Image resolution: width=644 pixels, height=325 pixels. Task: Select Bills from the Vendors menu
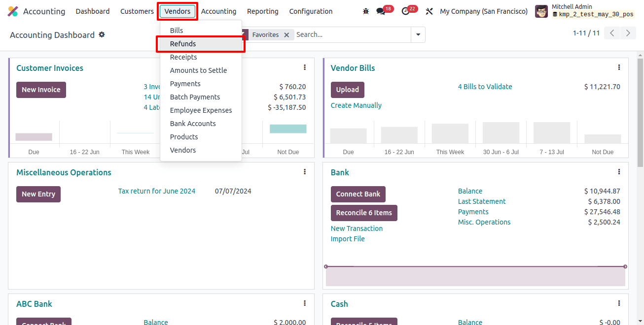click(x=201, y=31)
